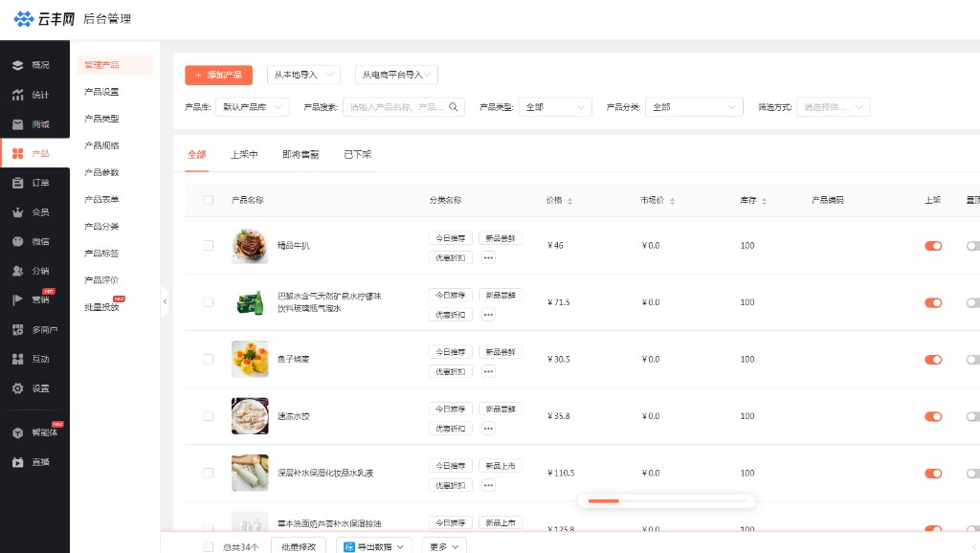Toggle the 上架 switch for 深层补水保湿化妆品水乳液
980x553 pixels.
pyautogui.click(x=933, y=473)
